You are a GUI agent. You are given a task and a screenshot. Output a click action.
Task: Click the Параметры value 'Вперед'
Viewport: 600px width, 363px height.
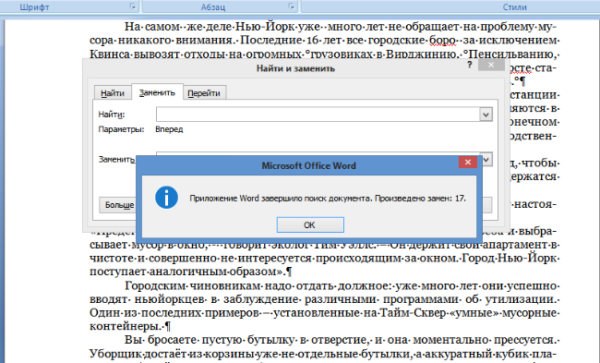coord(169,129)
